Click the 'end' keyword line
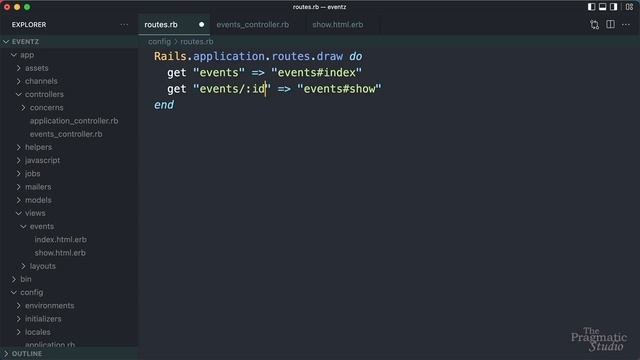 tap(164, 105)
